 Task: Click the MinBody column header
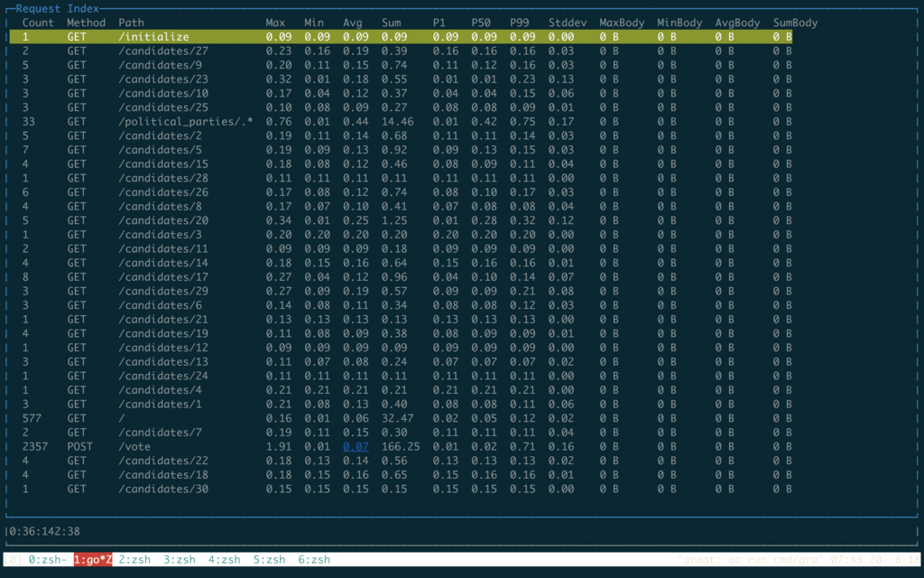click(679, 23)
